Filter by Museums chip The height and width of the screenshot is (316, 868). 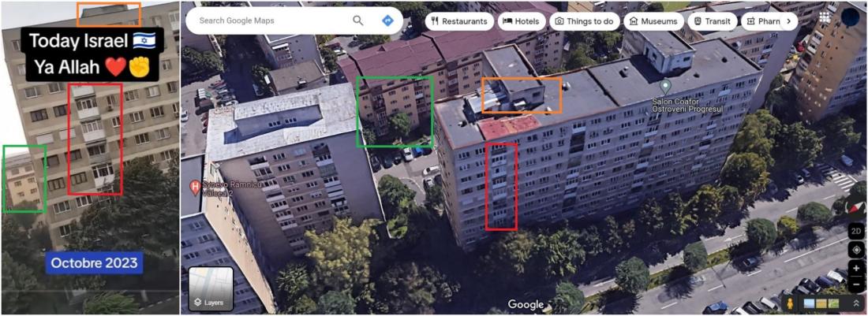[x=653, y=21]
